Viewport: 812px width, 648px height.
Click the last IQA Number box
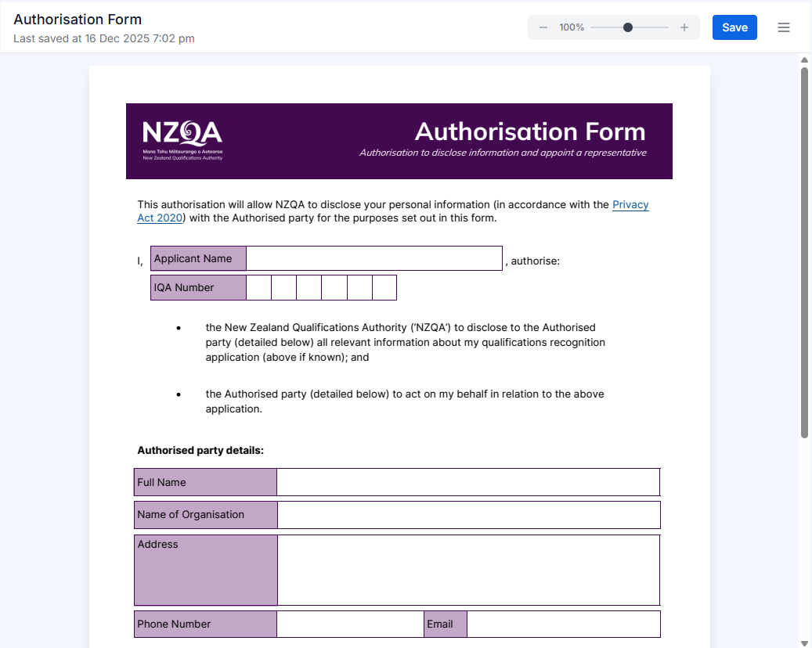384,287
